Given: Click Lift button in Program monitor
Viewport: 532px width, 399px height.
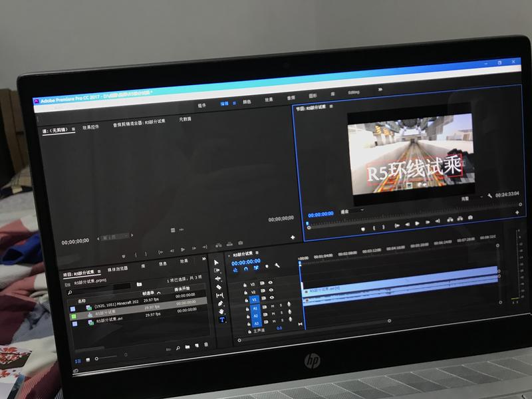Looking at the screenshot, I should [450, 219].
